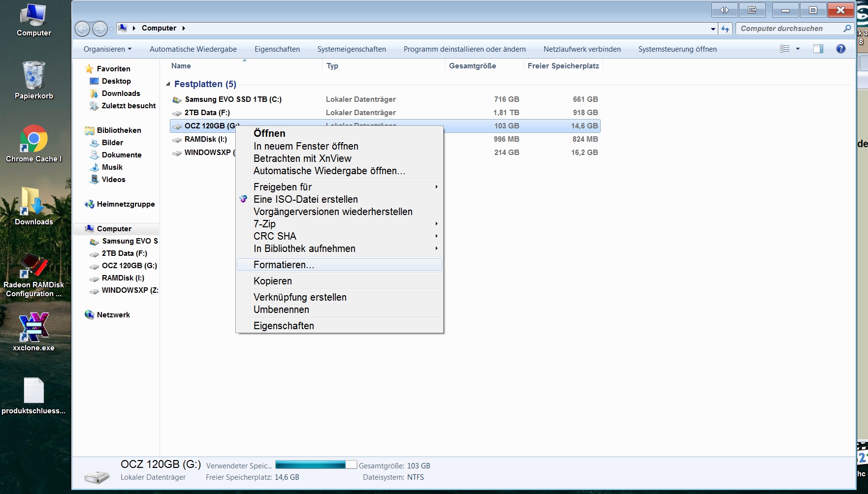Choose Betrachten mit XnView

click(x=339, y=158)
